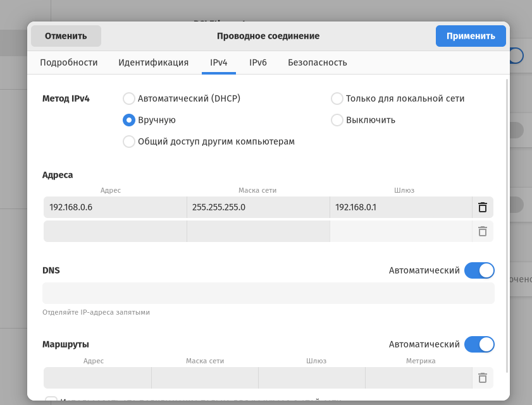Image resolution: width=532 pixels, height=405 pixels.
Task: Choose Только для локальной сети option
Action: [337, 99]
